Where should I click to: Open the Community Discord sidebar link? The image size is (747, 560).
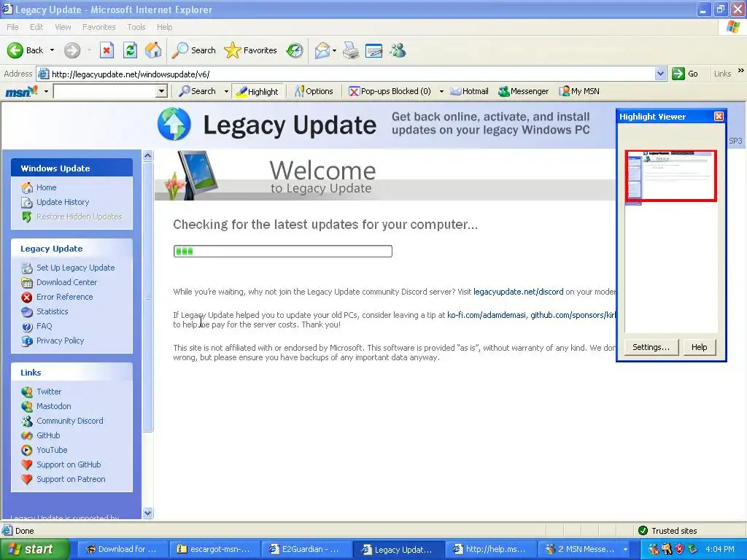[70, 421]
